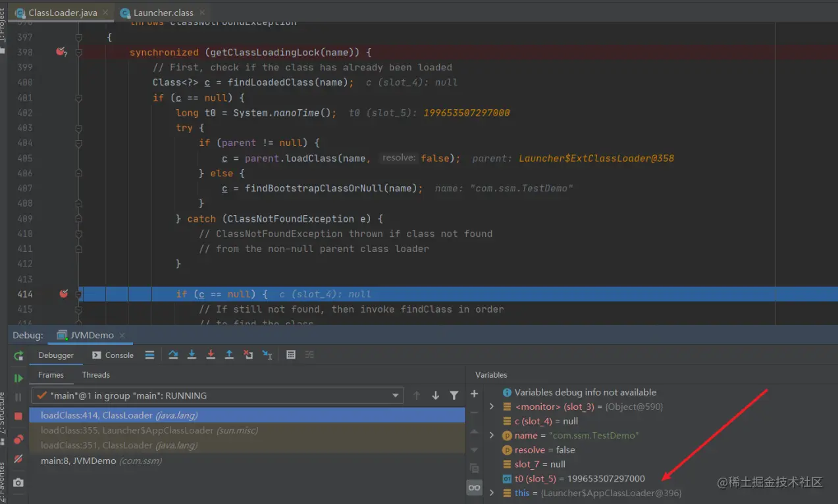
Task: View all breakpoints in debug sidebar
Action: [18, 440]
